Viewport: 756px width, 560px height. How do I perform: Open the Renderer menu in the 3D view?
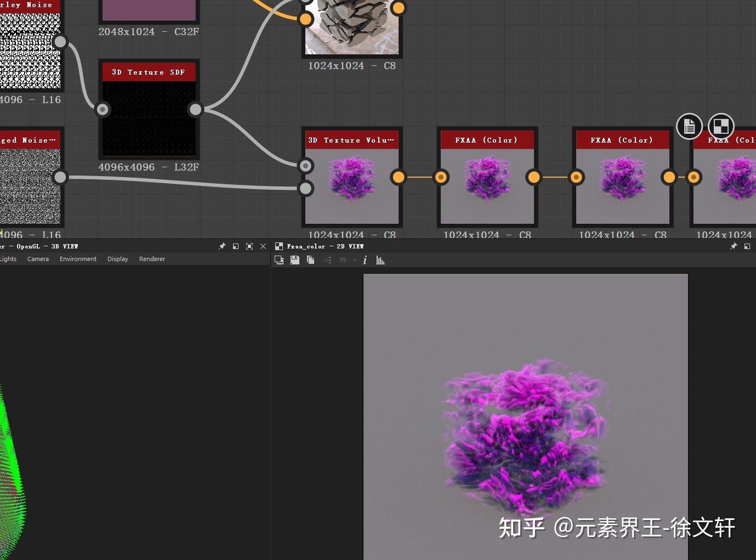coord(152,259)
